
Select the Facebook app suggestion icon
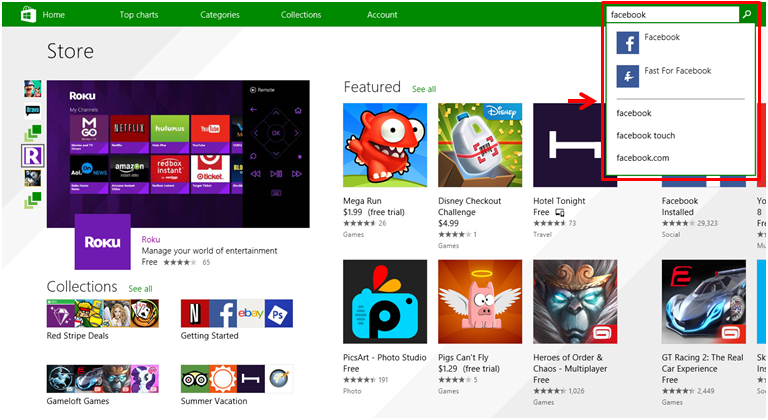628,43
